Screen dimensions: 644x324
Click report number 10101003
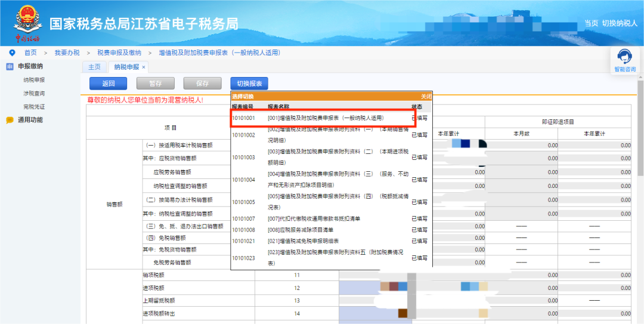243,158
